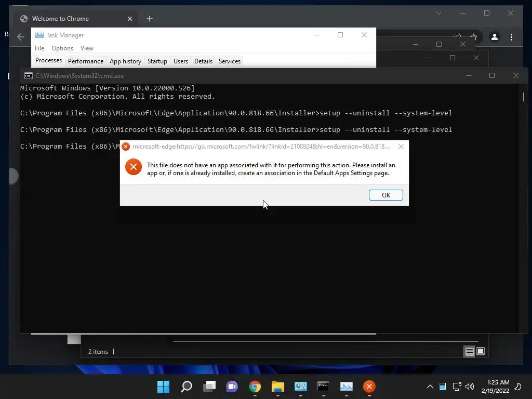Open the Windows Start menu
The height and width of the screenshot is (399, 532).
pyautogui.click(x=163, y=387)
